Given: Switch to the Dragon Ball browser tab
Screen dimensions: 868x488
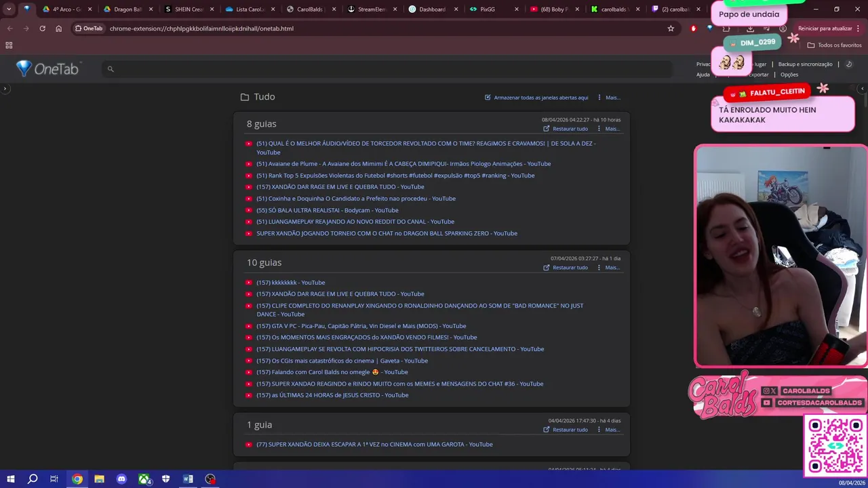Looking at the screenshot, I should tap(127, 9).
